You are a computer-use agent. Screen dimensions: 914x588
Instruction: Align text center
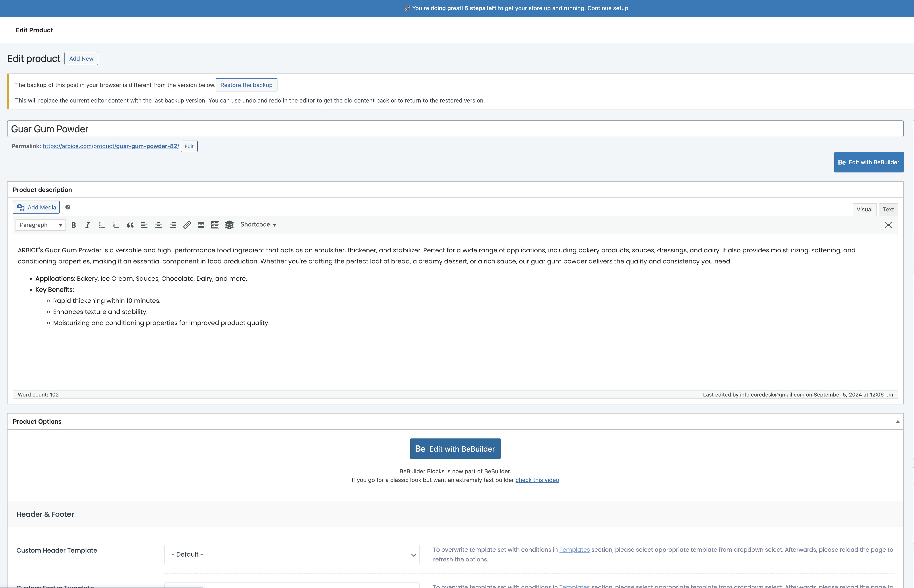coord(159,225)
